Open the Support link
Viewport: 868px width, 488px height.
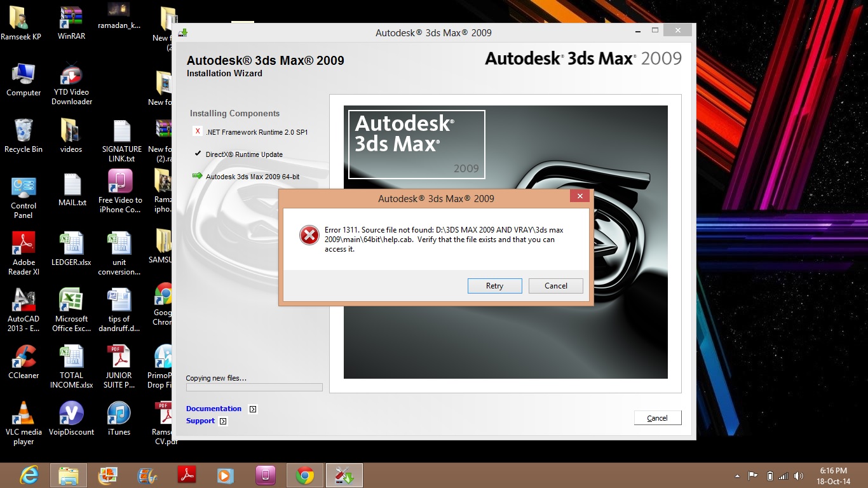pos(200,421)
